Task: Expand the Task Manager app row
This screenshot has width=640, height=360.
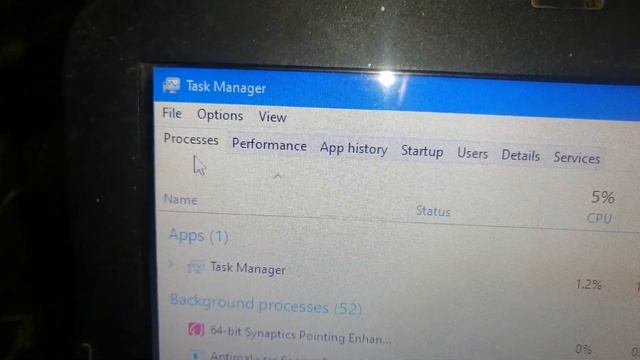Action: pyautogui.click(x=171, y=264)
